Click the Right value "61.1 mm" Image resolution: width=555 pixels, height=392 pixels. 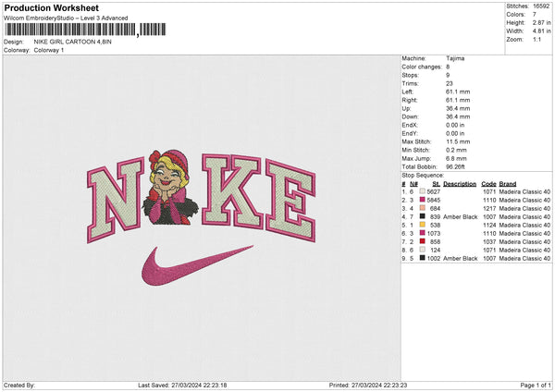pyautogui.click(x=458, y=100)
